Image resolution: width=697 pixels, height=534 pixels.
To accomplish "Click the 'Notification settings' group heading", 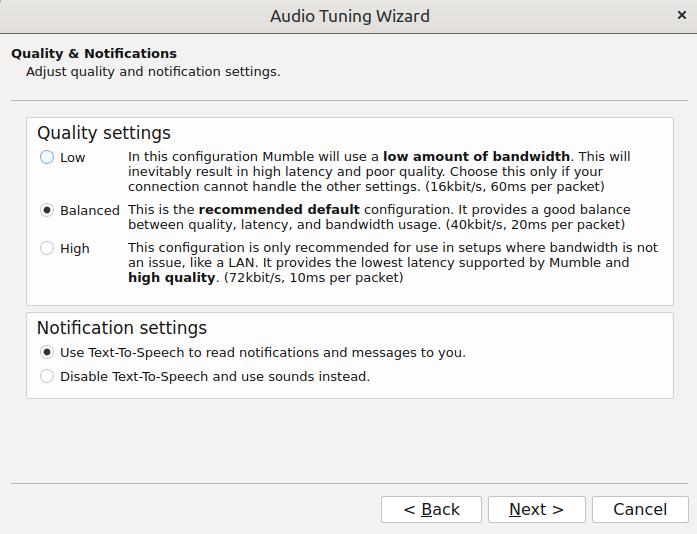I will point(122,328).
